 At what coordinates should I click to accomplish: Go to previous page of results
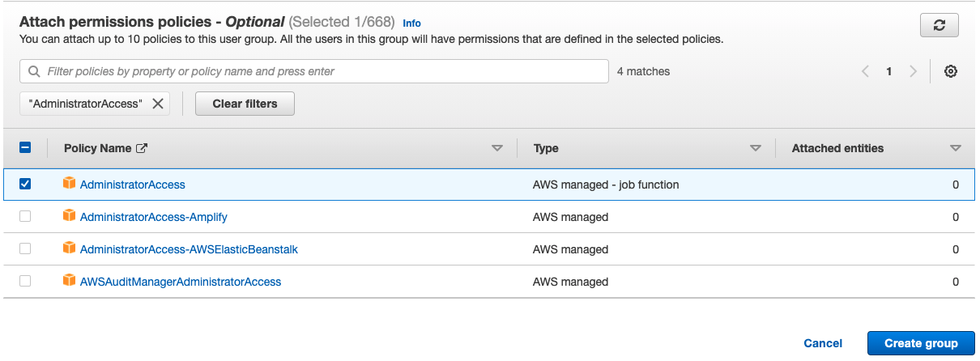point(865,71)
